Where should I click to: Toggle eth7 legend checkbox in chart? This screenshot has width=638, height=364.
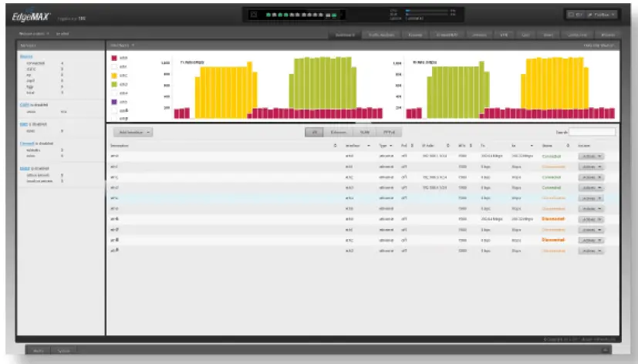pyautogui.click(x=114, y=118)
